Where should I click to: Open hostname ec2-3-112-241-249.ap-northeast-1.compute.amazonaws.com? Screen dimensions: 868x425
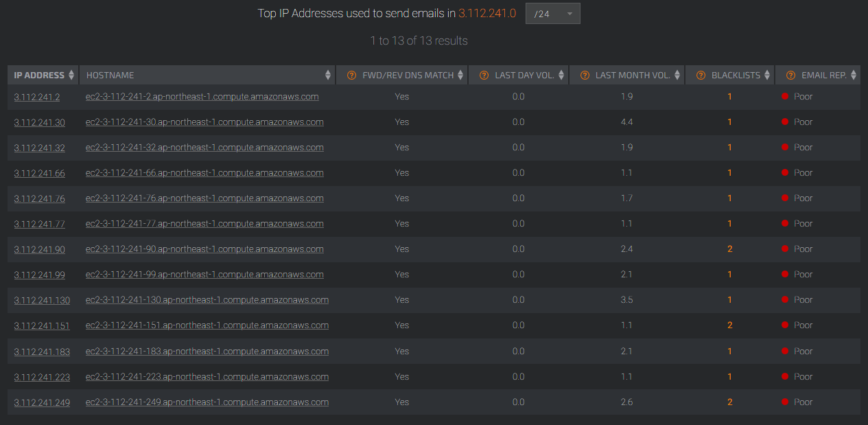207,402
